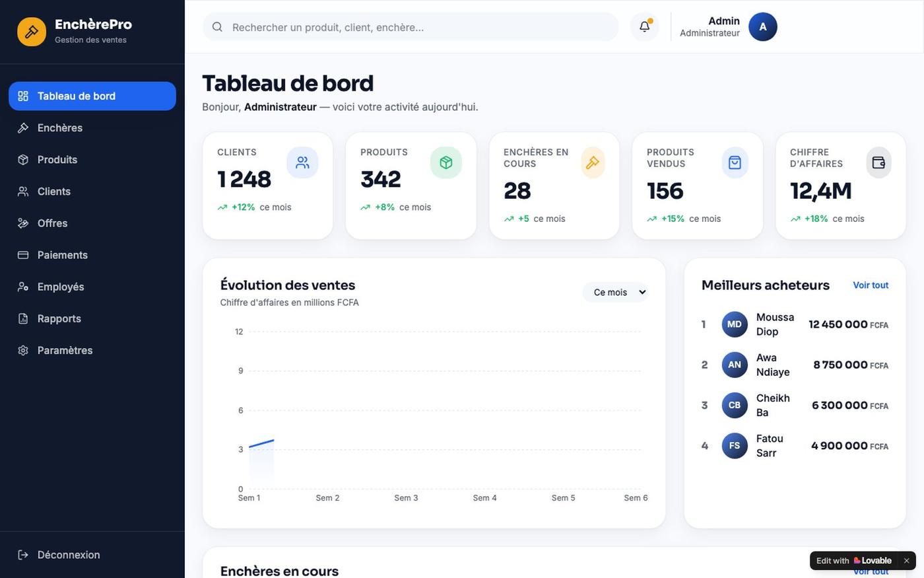The image size is (924, 578).
Task: Click the Clients count 1 248
Action: pos(244,179)
